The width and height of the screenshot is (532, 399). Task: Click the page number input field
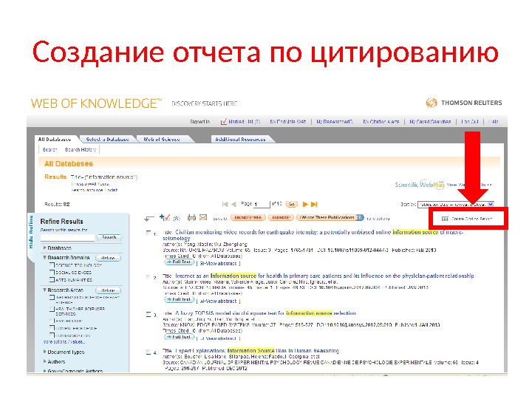click(x=262, y=204)
